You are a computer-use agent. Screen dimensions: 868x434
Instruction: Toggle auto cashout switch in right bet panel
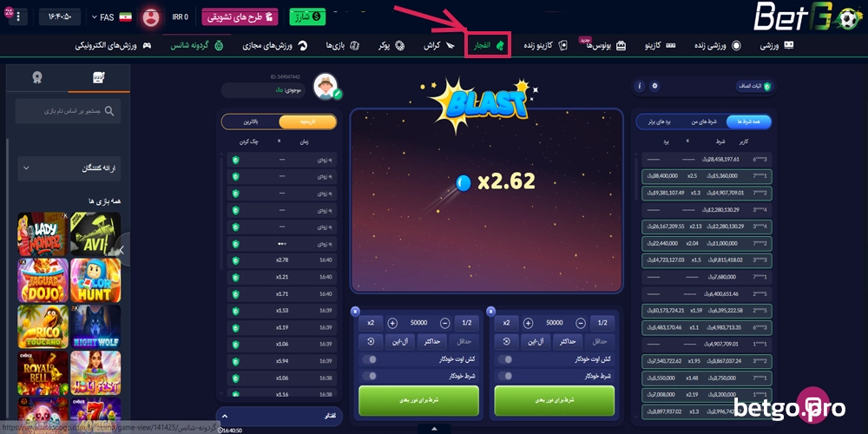click(x=505, y=359)
